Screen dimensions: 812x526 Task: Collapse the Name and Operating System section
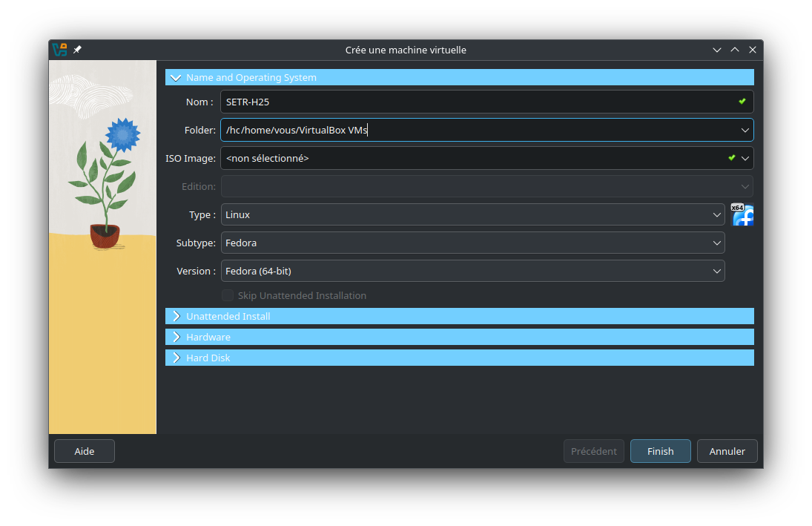click(176, 77)
